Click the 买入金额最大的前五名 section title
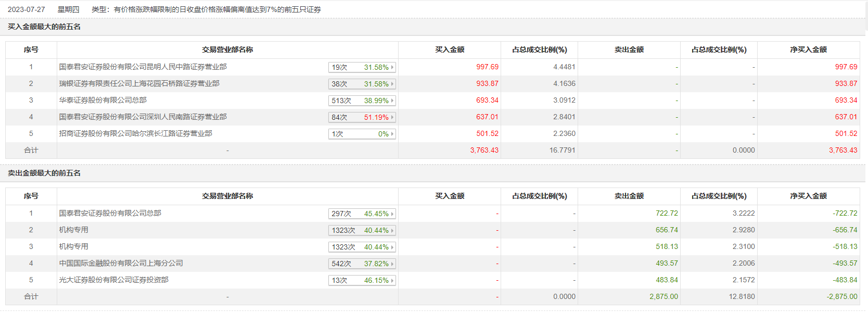 coord(44,27)
